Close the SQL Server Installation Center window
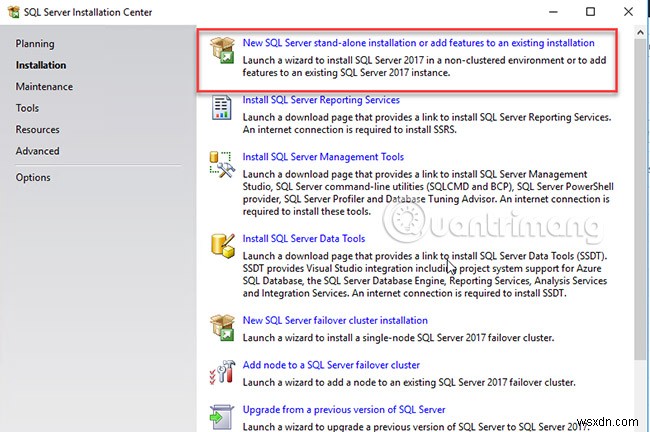Viewport: 650px width, 432px height. pos(628,12)
